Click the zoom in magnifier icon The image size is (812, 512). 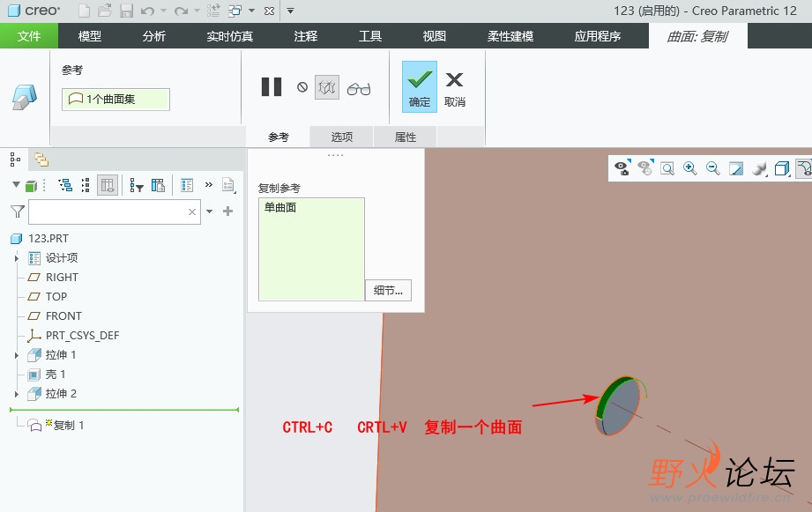tap(689, 168)
